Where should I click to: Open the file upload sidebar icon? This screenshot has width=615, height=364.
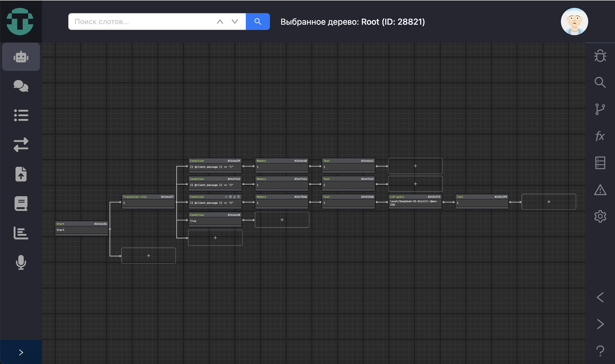click(x=21, y=174)
